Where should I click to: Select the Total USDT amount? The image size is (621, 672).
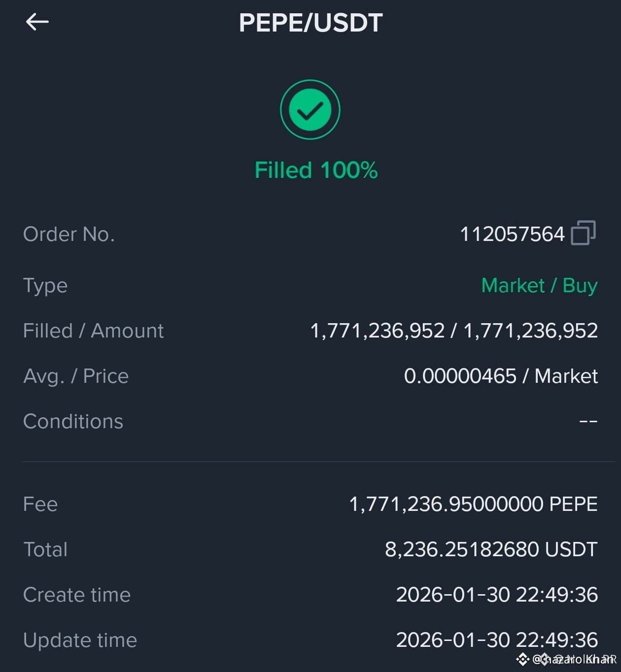tap(491, 549)
